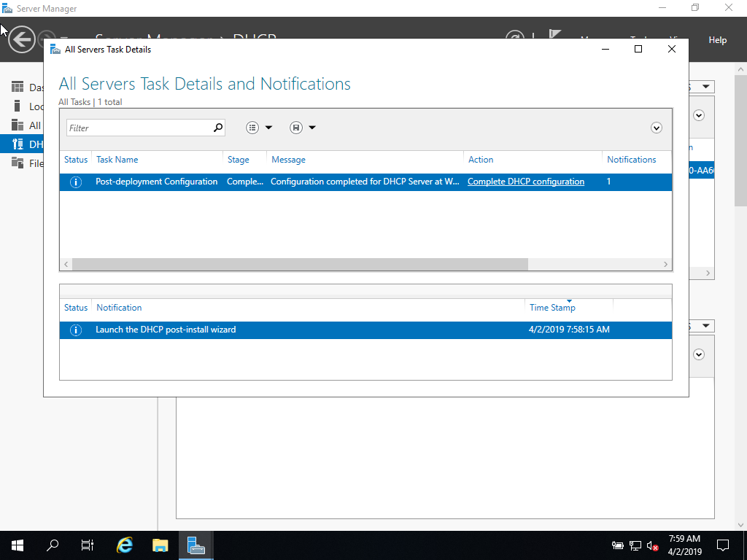Click right arrow of task list scrollbar

click(665, 264)
